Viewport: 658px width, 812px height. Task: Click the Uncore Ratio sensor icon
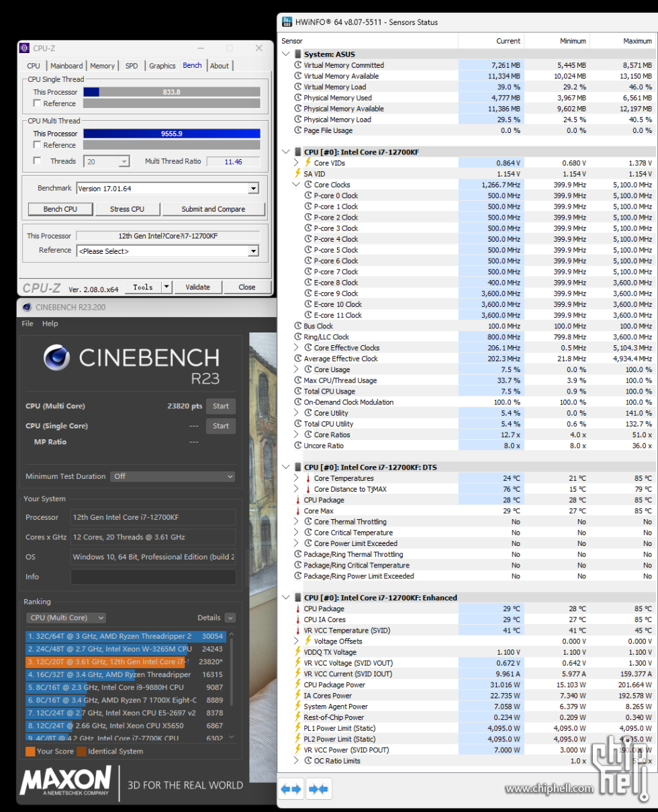point(298,445)
